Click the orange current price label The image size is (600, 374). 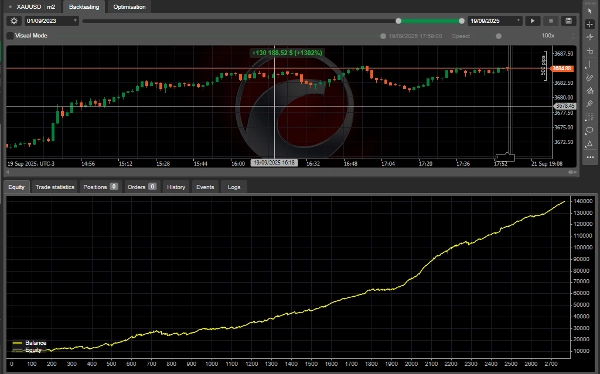(x=562, y=69)
